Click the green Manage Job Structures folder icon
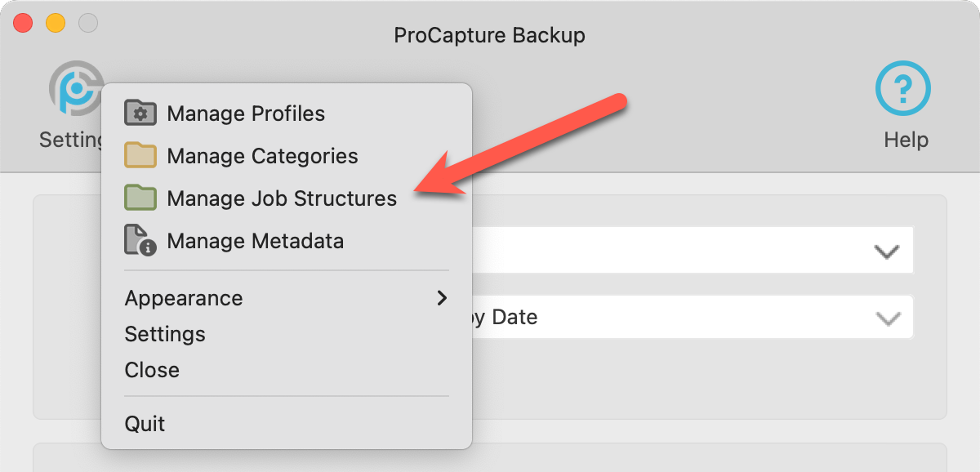 140,198
